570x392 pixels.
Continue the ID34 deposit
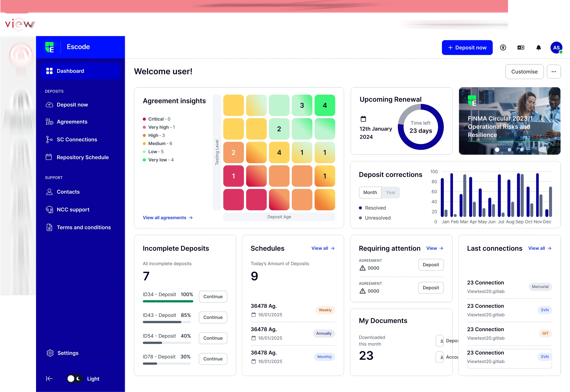coord(213,296)
